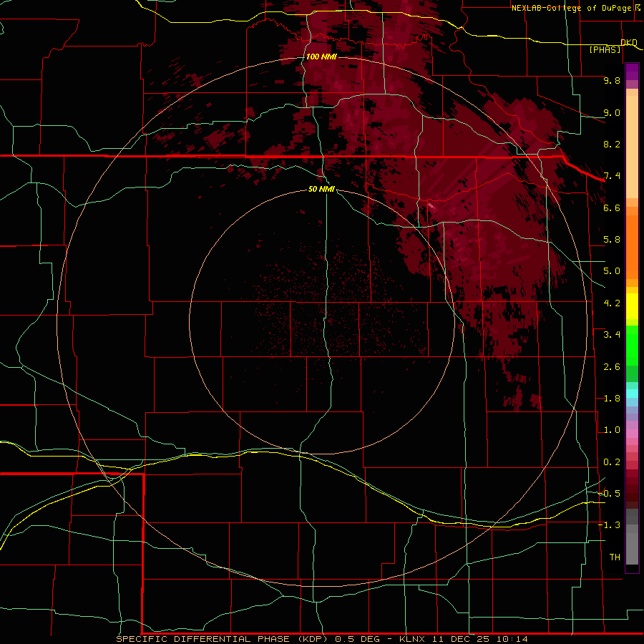Click the TH label on the color scale
The width and height of the screenshot is (644, 644).
(x=615, y=557)
